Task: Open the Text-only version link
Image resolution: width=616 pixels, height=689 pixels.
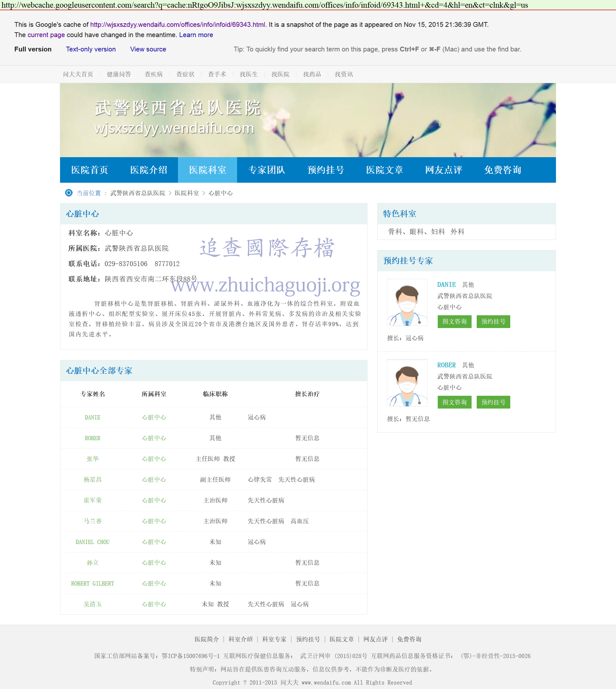Action: pos(91,49)
